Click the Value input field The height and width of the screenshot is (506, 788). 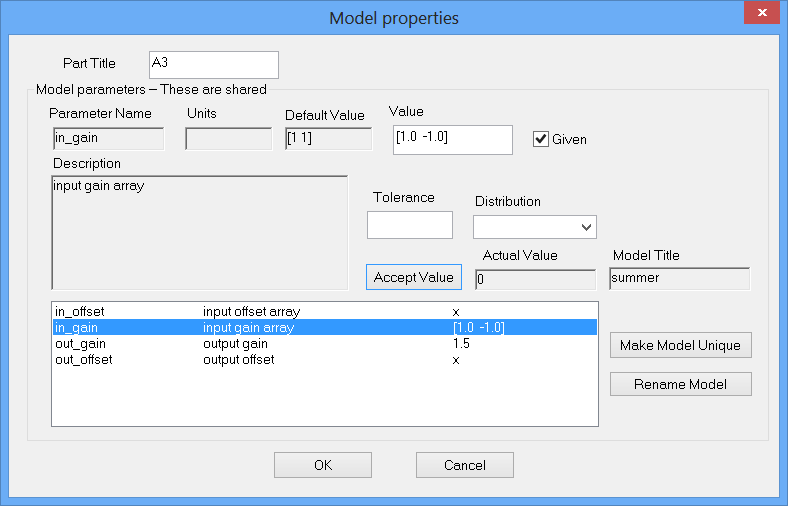pos(453,139)
